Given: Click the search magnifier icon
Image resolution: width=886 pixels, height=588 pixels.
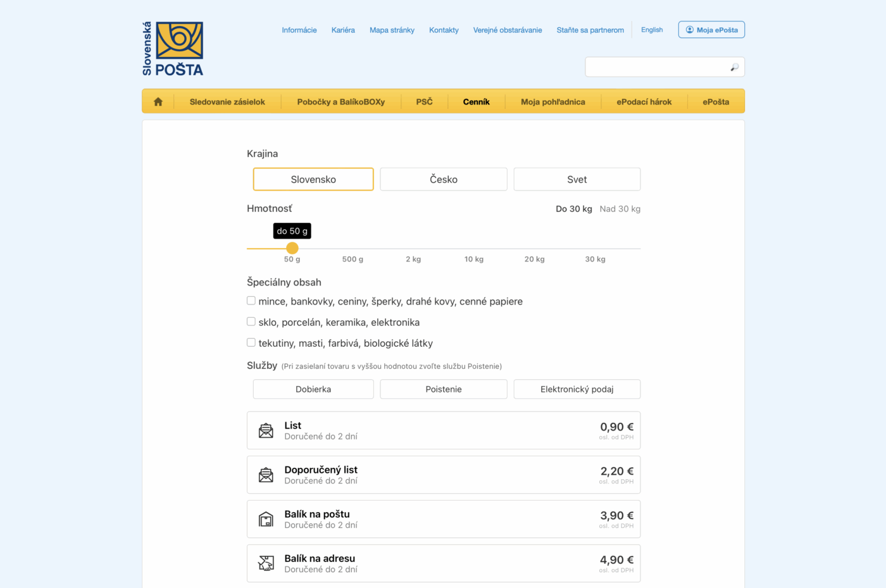Looking at the screenshot, I should point(734,67).
